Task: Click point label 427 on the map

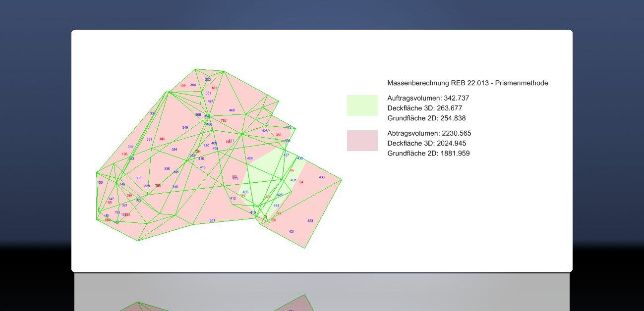Action: tap(286, 155)
